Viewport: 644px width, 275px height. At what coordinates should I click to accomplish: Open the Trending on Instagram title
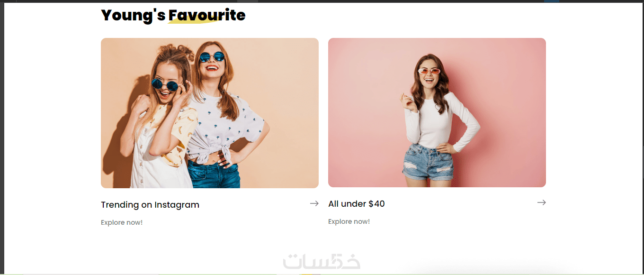pos(150,205)
